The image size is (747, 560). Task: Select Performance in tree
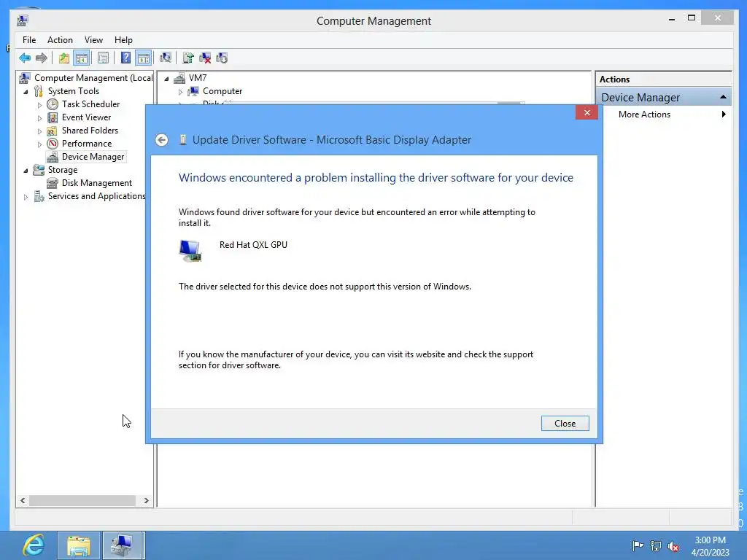click(87, 144)
